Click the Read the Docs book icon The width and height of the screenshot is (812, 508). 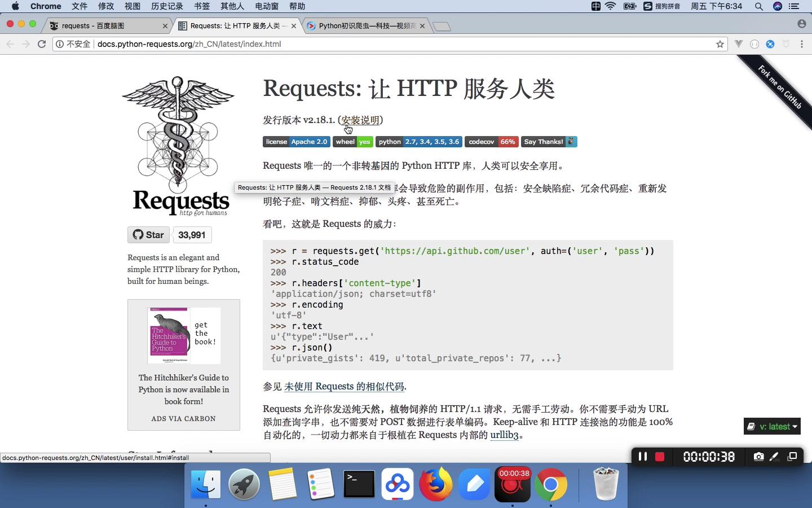pos(750,427)
